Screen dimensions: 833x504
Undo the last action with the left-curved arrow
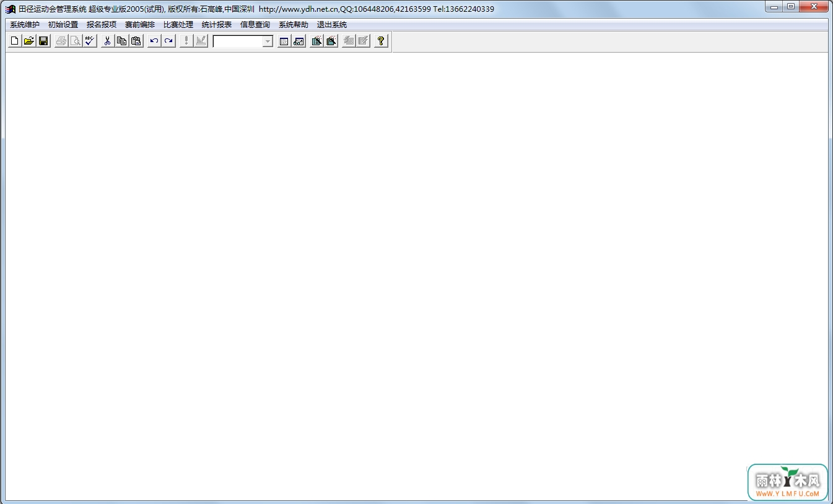(154, 41)
